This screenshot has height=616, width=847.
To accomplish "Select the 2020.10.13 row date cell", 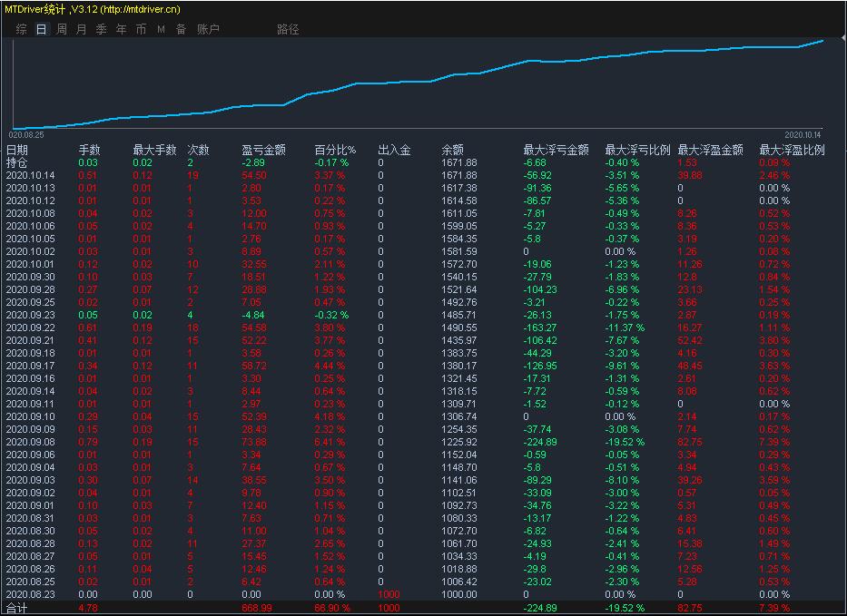I will 30,188.
